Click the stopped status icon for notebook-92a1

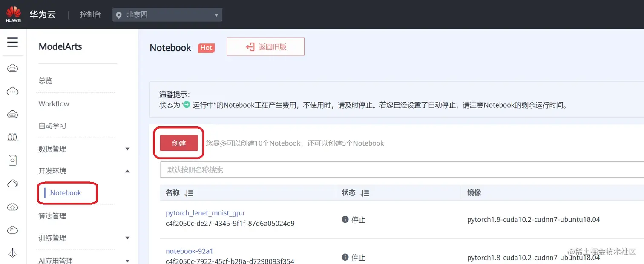coord(345,257)
